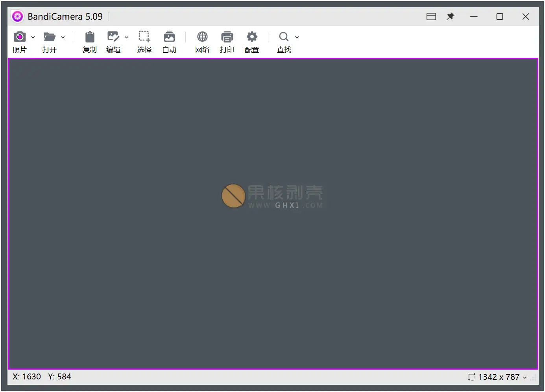Activate the region select tool
545x392 pixels.
[x=144, y=37]
